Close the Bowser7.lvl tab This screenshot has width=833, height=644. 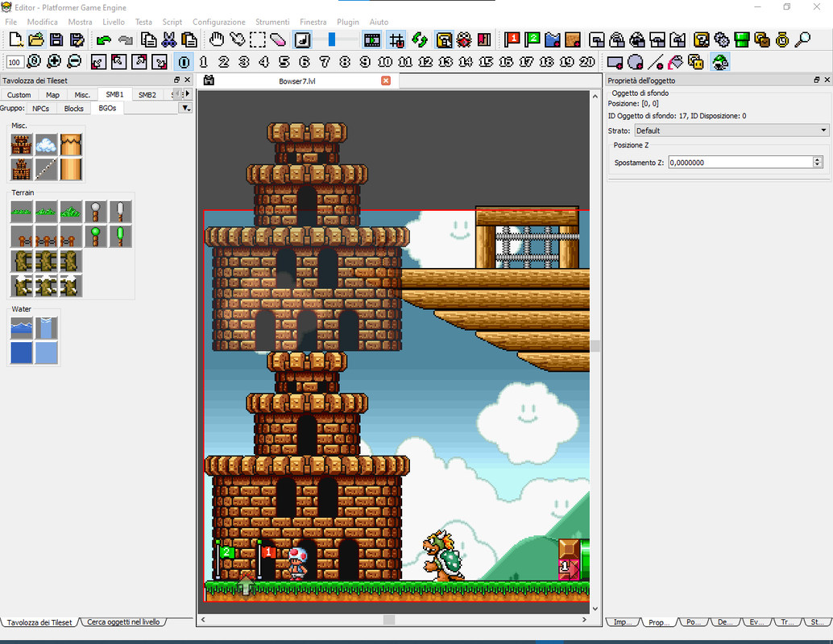(386, 80)
